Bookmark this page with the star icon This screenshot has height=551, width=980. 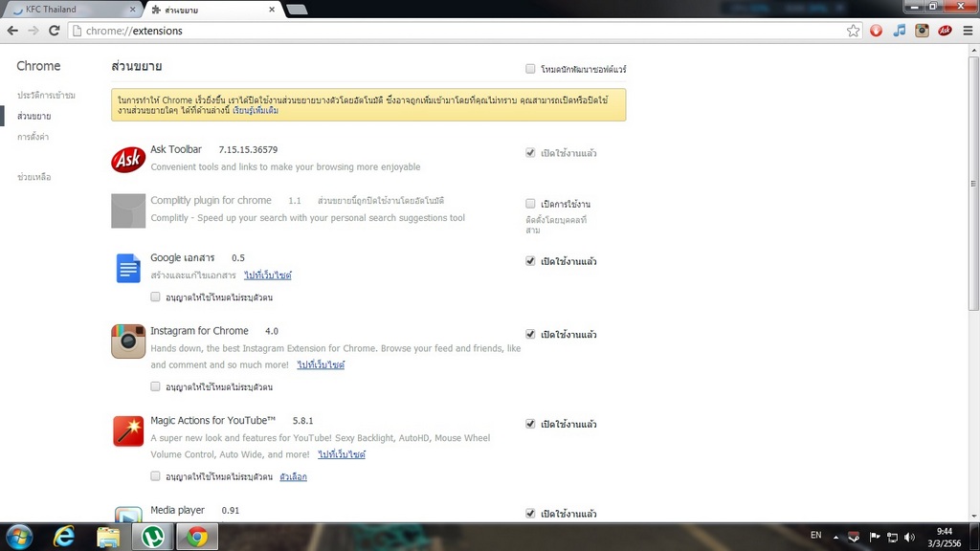coord(853,31)
